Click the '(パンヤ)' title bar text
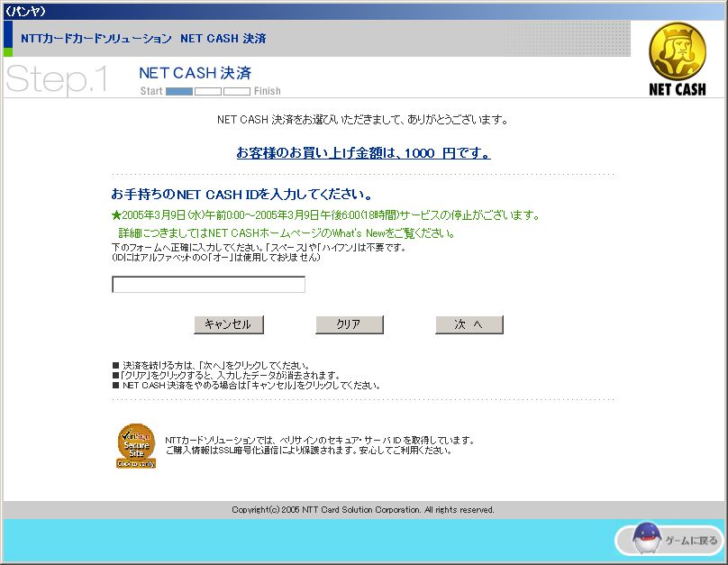Image resolution: width=728 pixels, height=565 pixels. tap(25, 12)
